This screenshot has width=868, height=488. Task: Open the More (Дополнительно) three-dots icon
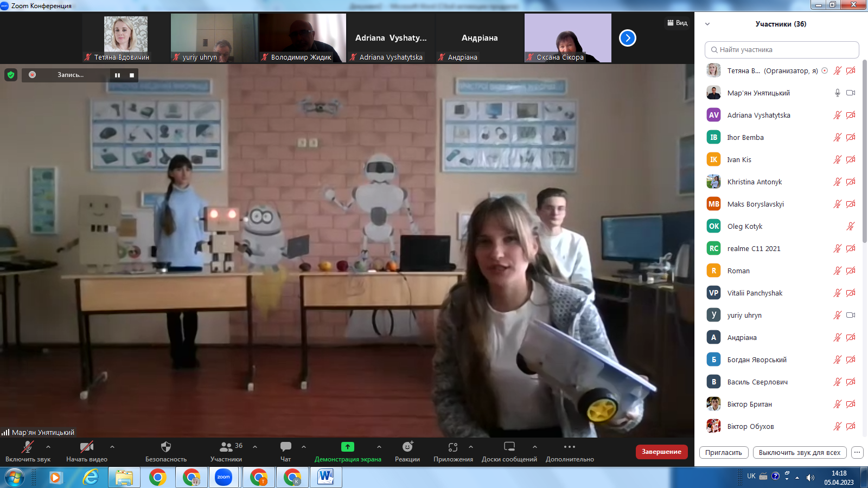coord(569,447)
